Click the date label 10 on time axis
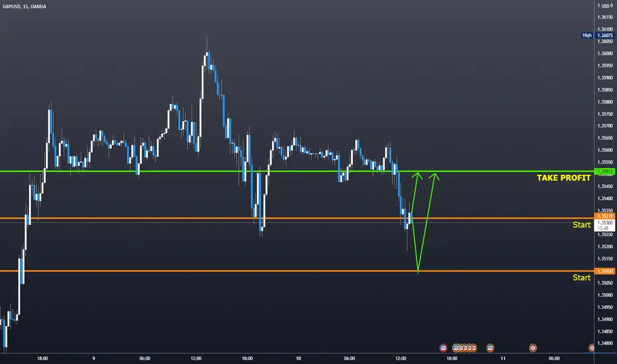Image resolution: width=617 pixels, height=364 pixels. pyautogui.click(x=299, y=359)
